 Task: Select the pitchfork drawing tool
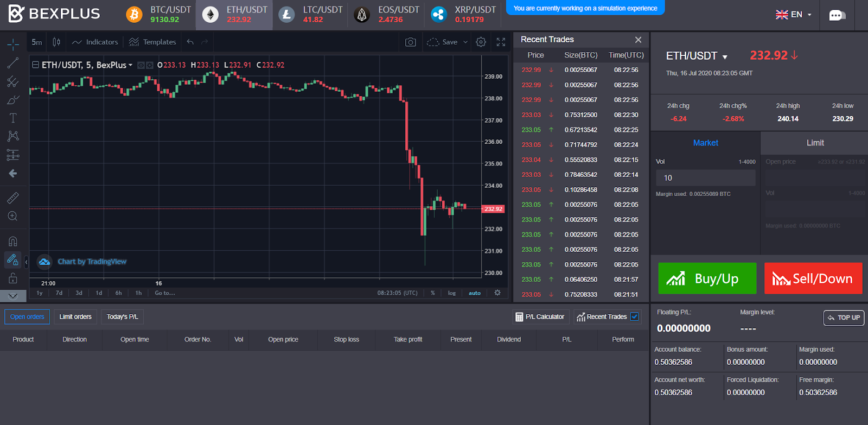pyautogui.click(x=13, y=81)
